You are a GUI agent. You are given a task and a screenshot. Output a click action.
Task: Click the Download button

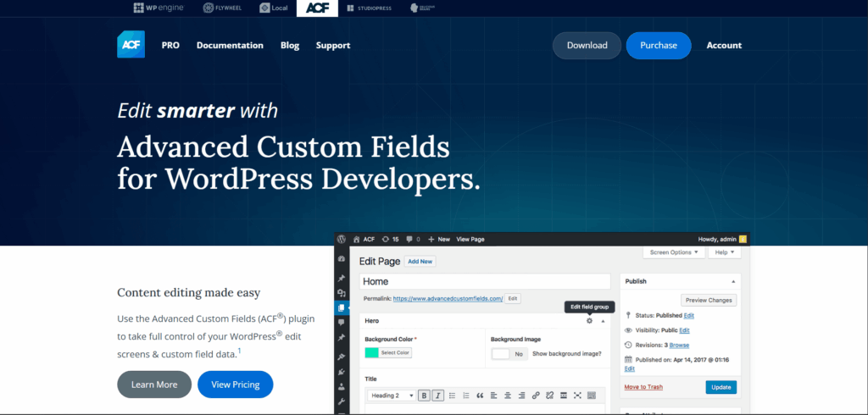tap(587, 46)
